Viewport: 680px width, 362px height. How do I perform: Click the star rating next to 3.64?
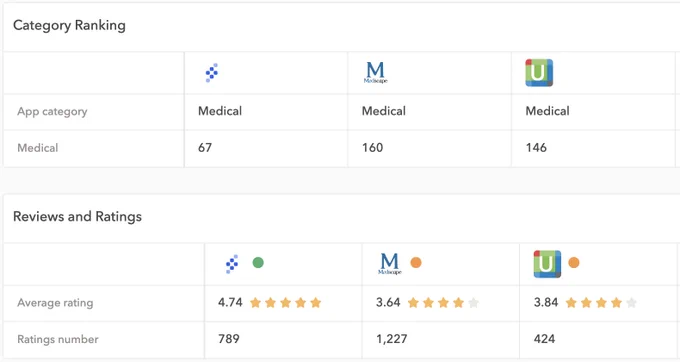tap(443, 303)
